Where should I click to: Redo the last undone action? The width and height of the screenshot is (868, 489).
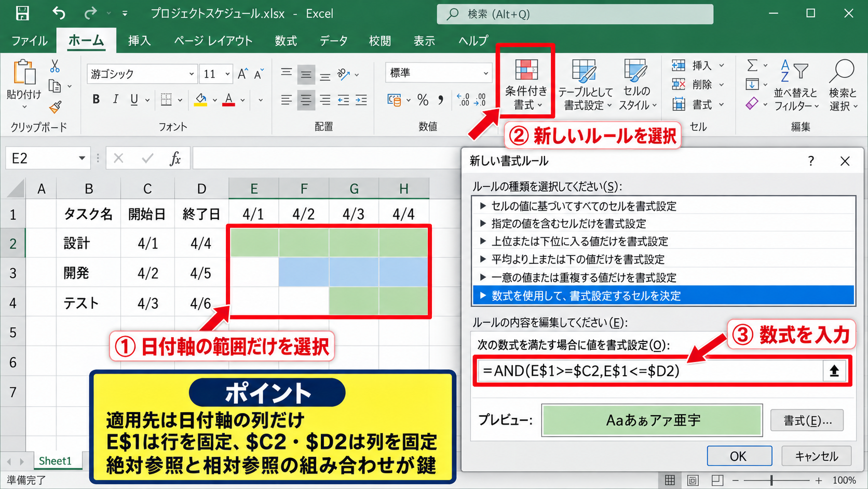coord(90,13)
